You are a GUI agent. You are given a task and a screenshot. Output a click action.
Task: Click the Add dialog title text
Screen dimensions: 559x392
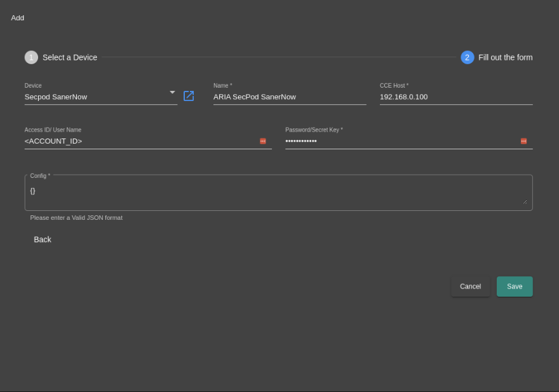coord(18,18)
